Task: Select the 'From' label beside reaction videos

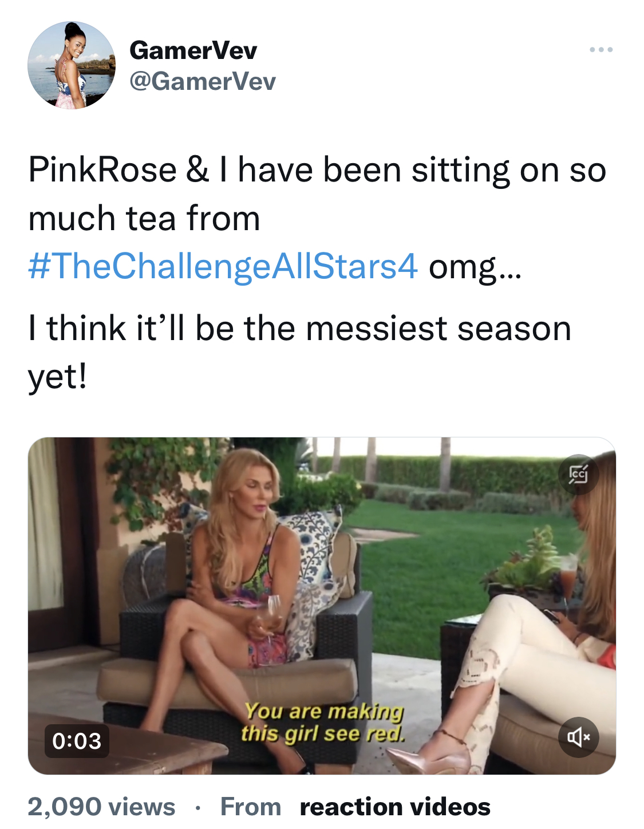Action: 251,807
